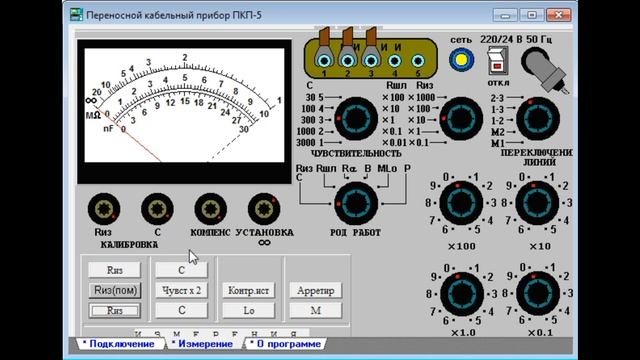Screen dimensions: 640x360
Task: Click the Rиз(пом) button
Action: click(115, 290)
